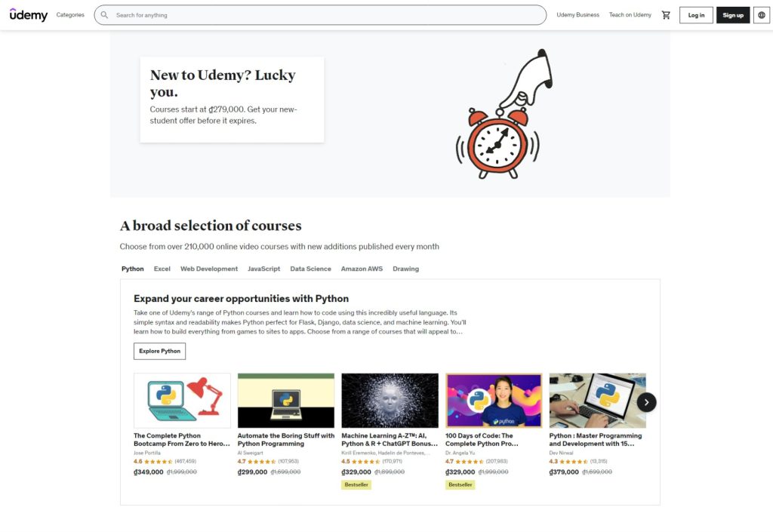This screenshot has width=773, height=532.
Task: Click Expand your career opportunities heading
Action: click(241, 299)
